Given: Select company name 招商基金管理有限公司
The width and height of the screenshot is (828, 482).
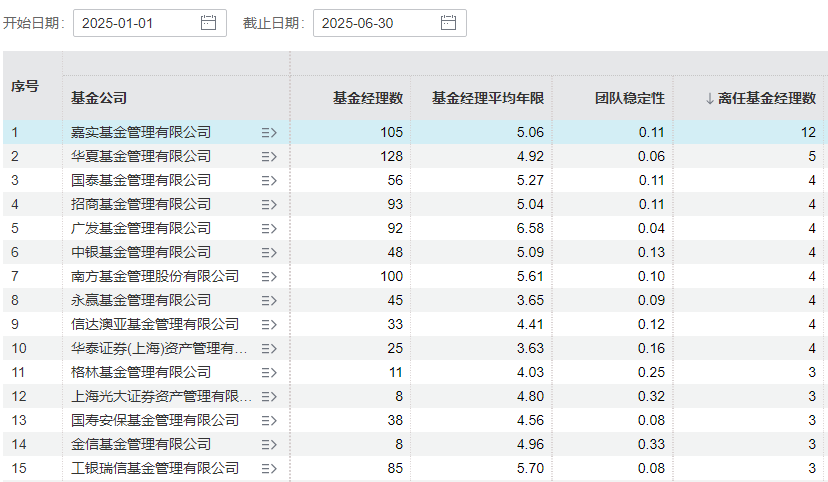Looking at the screenshot, I should click(x=141, y=204).
